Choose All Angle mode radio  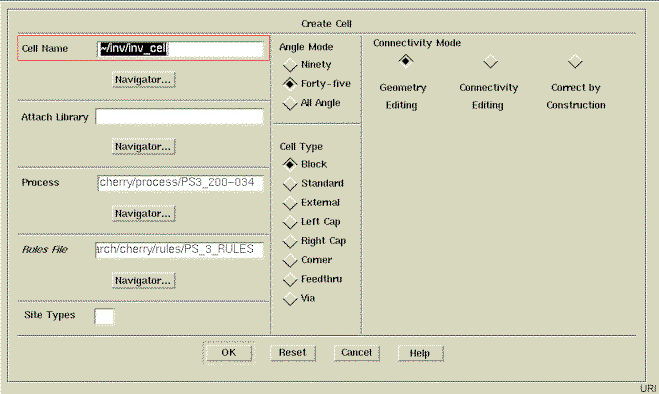[290, 103]
